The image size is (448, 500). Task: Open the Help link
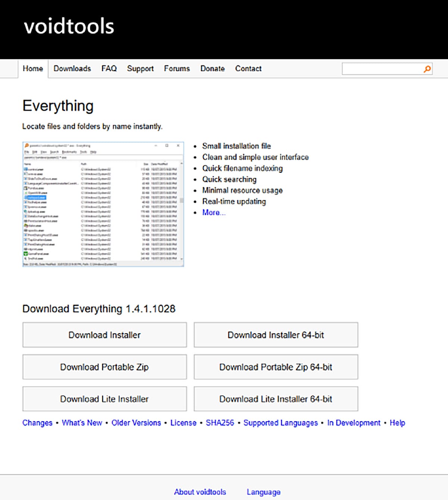click(398, 423)
